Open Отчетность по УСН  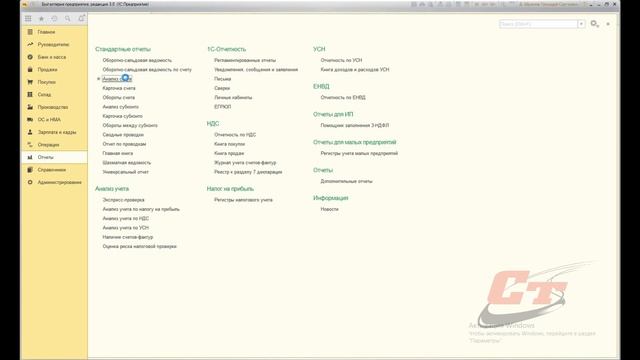pyautogui.click(x=341, y=60)
